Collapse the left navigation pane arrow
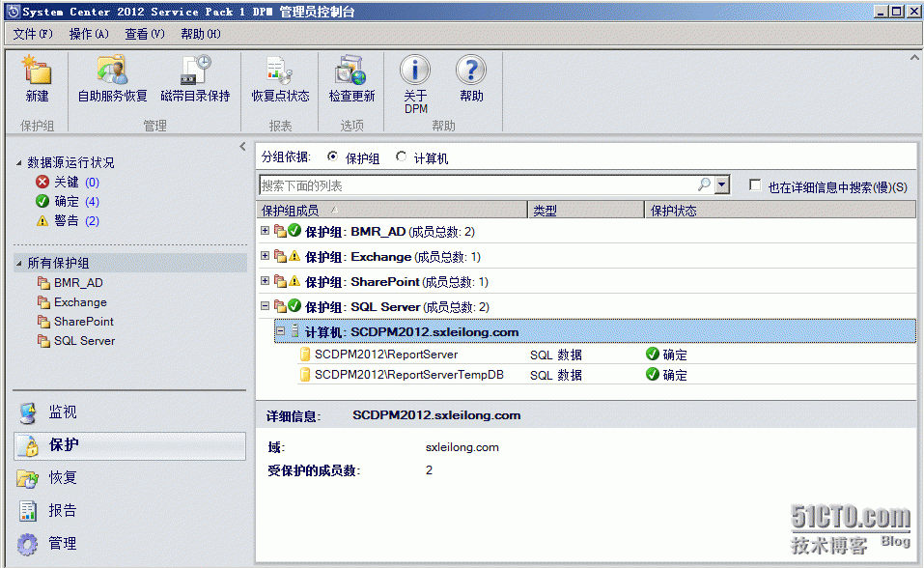The height and width of the screenshot is (568, 924). click(242, 146)
